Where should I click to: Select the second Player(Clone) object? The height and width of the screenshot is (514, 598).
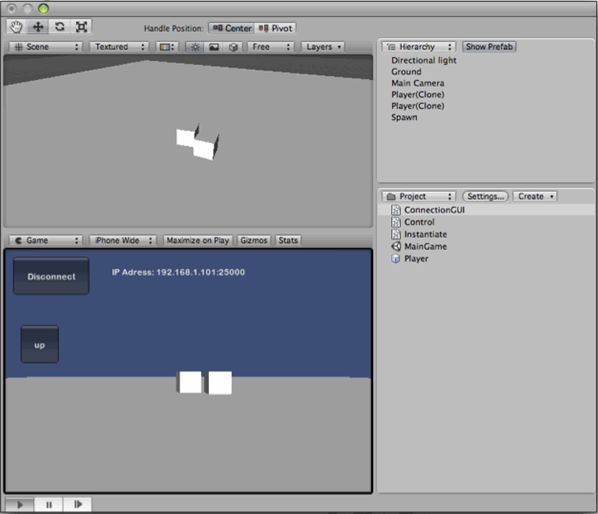[418, 106]
